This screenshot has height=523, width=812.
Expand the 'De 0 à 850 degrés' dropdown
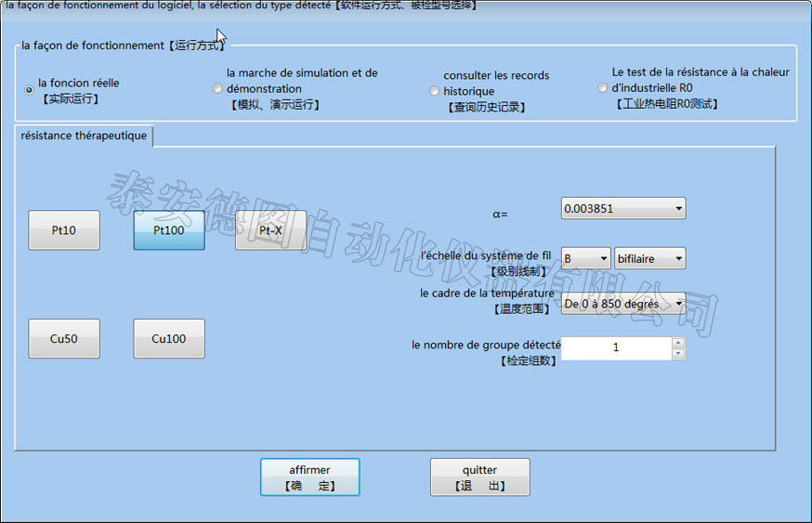point(623,304)
